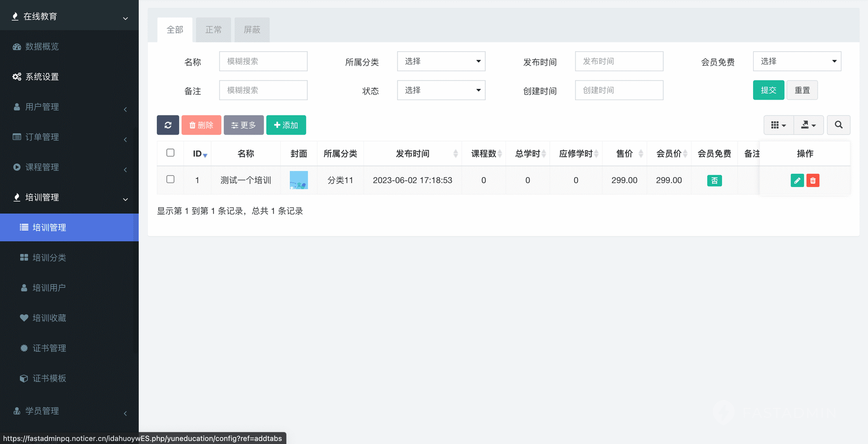The image size is (868, 444).
Task: Open 系统设置 in the sidebar
Action: point(42,77)
